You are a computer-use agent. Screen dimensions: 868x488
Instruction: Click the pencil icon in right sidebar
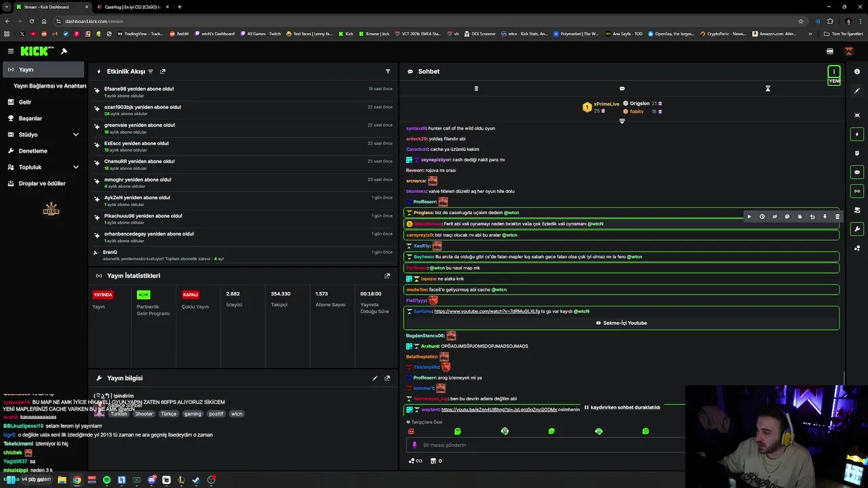click(857, 90)
